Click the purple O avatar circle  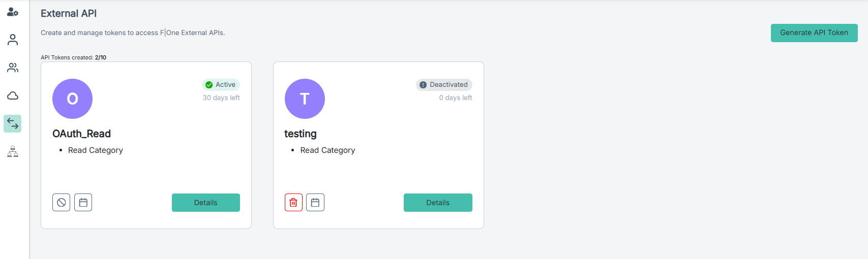pos(72,99)
